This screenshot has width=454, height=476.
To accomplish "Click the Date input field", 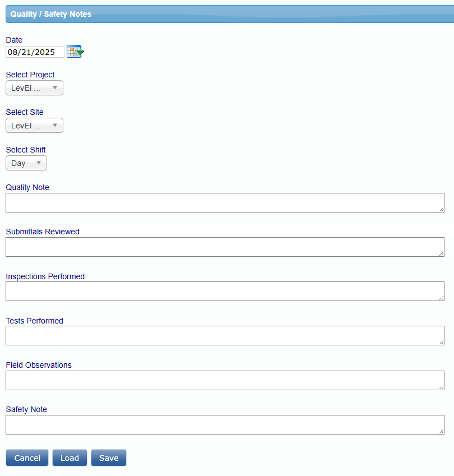I will (35, 52).
